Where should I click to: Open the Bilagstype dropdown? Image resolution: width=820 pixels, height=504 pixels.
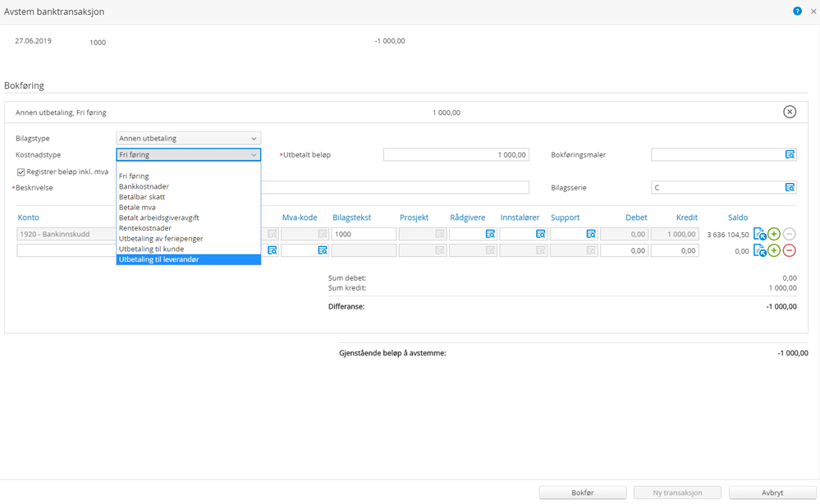coord(188,139)
